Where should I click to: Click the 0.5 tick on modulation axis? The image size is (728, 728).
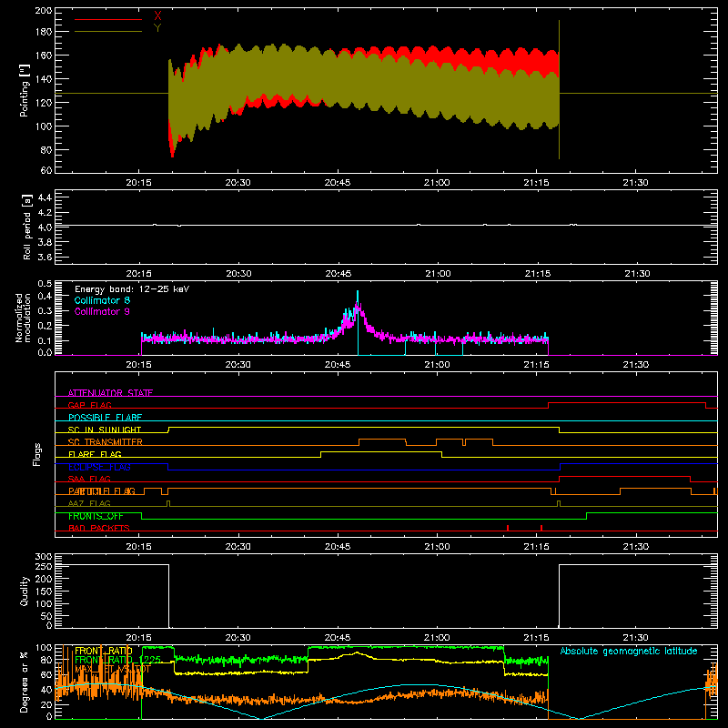click(x=45, y=283)
